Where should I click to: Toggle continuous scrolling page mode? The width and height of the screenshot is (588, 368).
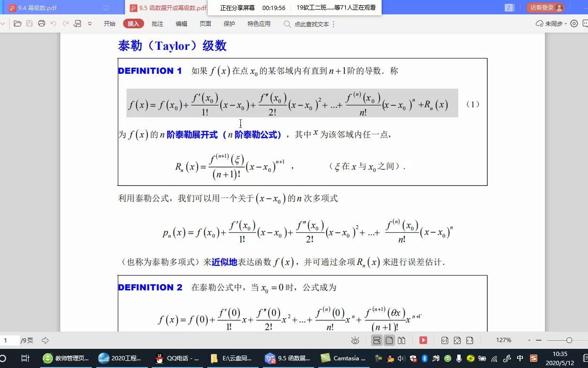pyautogui.click(x=378, y=340)
